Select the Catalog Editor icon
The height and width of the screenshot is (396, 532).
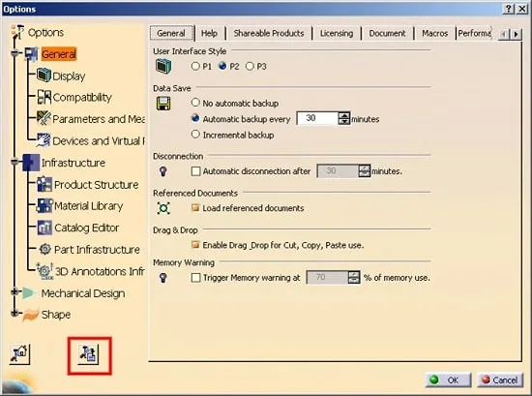click(44, 228)
